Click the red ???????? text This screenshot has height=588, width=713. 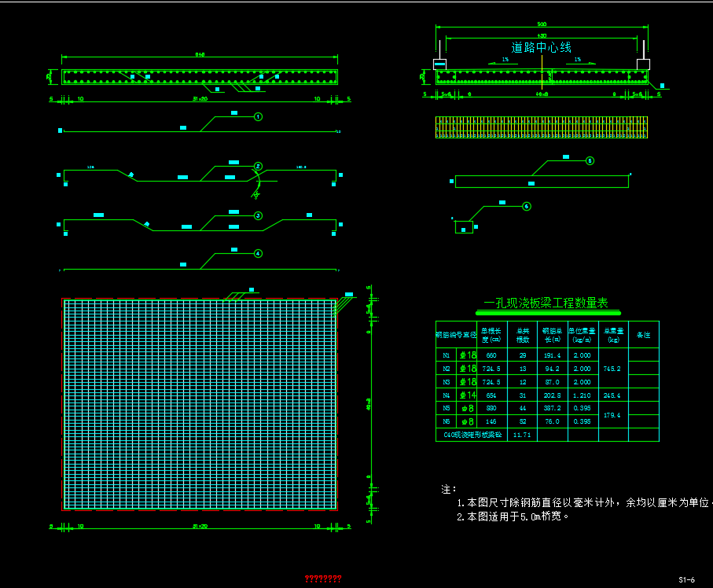(323, 579)
